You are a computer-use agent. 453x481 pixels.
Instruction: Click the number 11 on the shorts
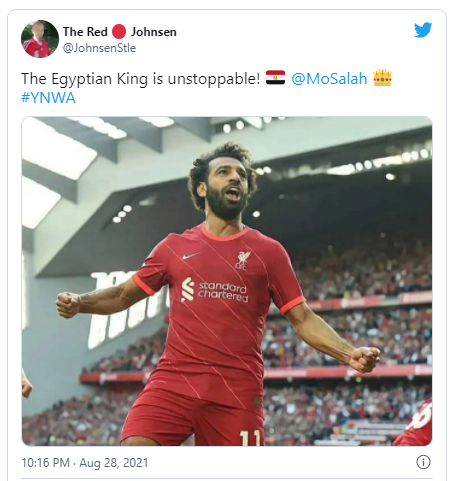pyautogui.click(x=250, y=438)
